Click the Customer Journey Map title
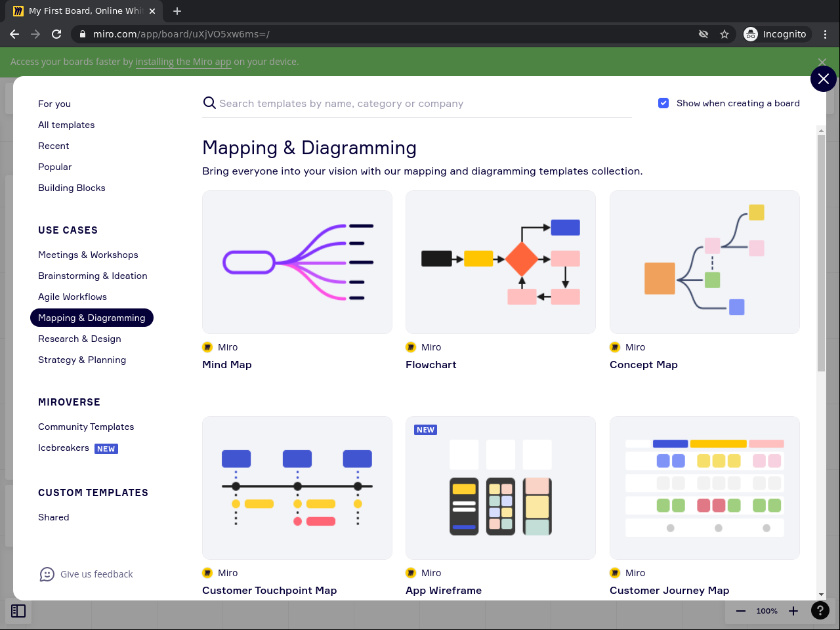Image resolution: width=840 pixels, height=630 pixels. point(669,591)
